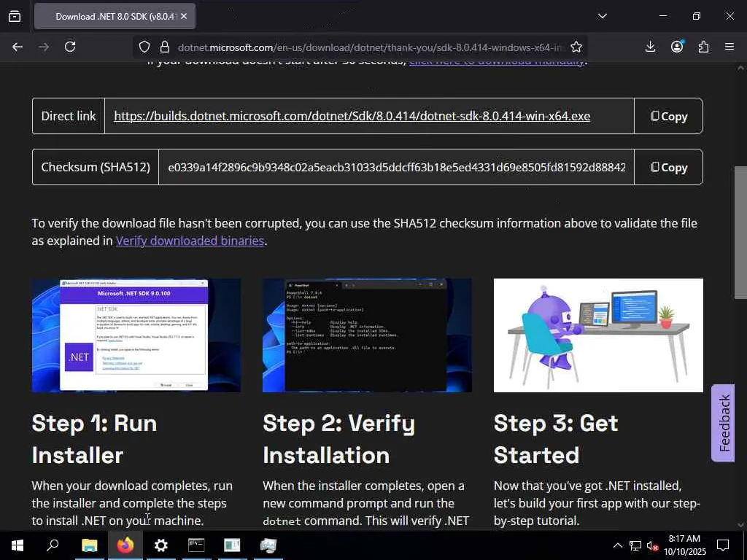
Task: Open the tracking protection shield icon
Action: pos(144,47)
